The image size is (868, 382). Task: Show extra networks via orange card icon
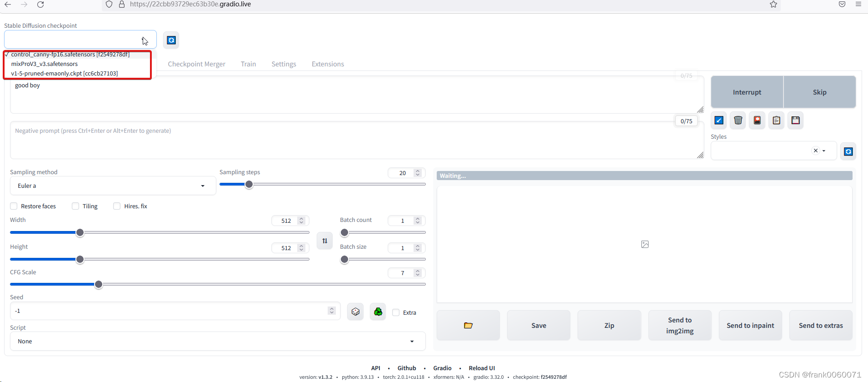(x=757, y=121)
